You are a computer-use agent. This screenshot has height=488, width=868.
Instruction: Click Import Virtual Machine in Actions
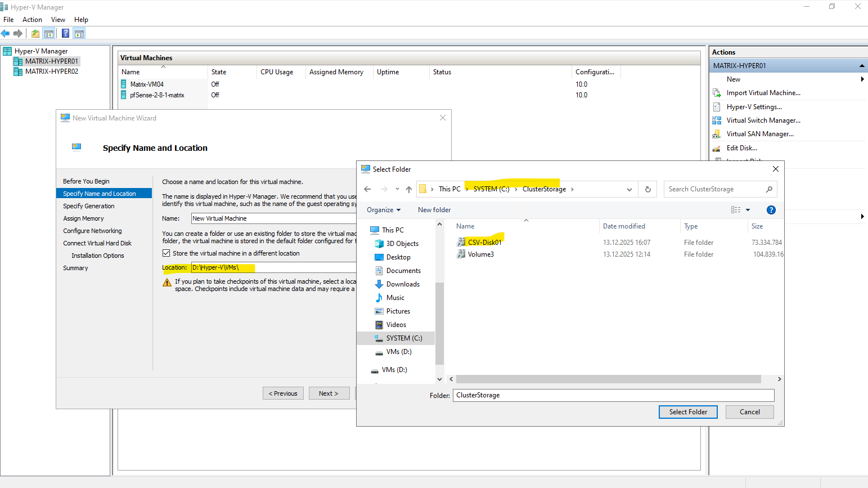point(763,93)
